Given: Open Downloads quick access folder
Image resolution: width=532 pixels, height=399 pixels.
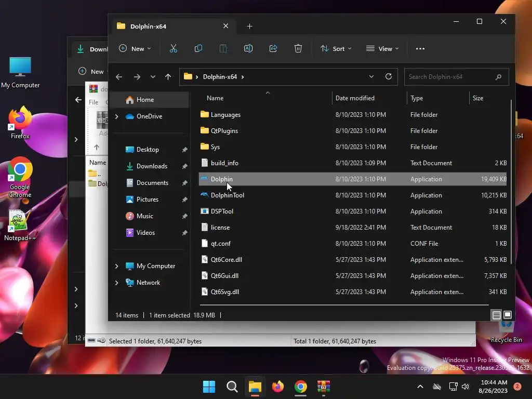Looking at the screenshot, I should pyautogui.click(x=151, y=166).
